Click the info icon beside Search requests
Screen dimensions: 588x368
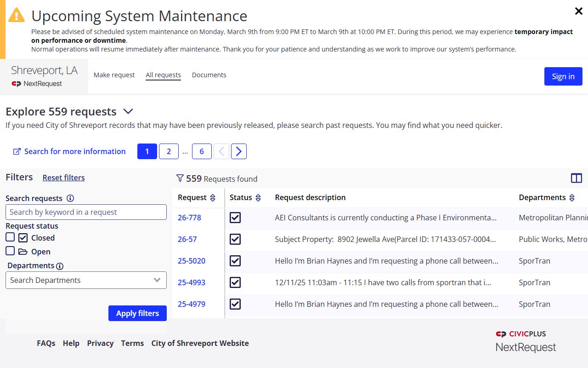pos(70,198)
